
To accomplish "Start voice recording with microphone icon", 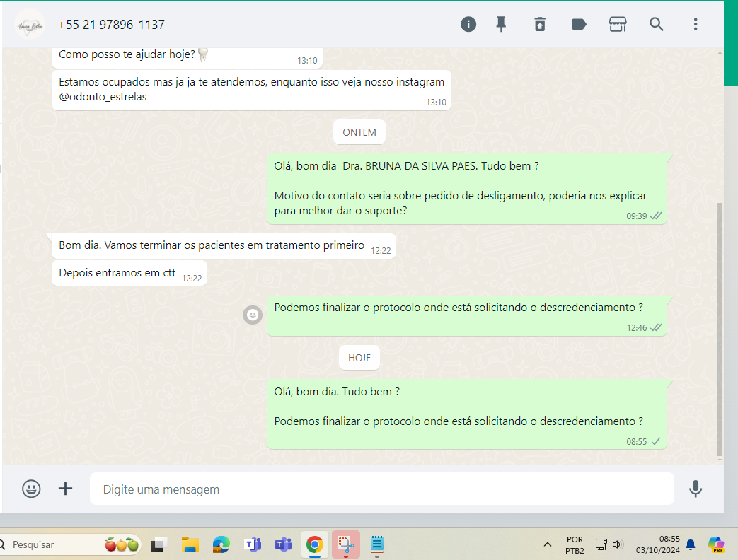I will (x=696, y=489).
